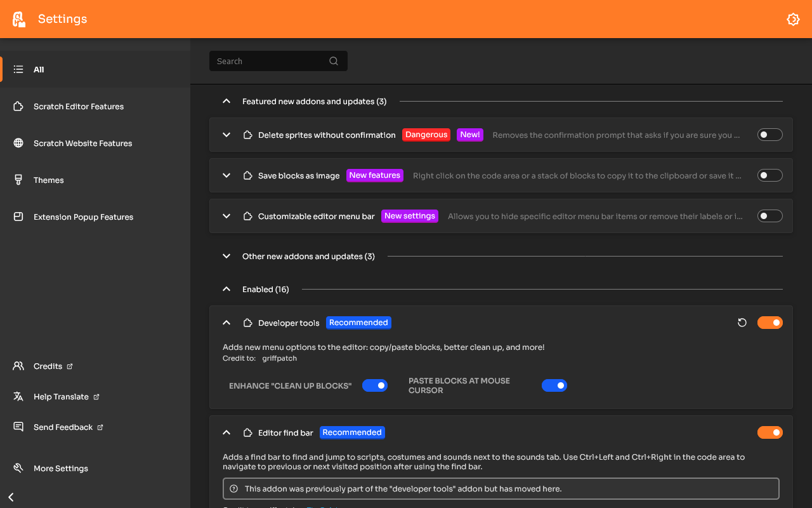This screenshot has height=508, width=812.
Task: Click the question mark icon in the info notice
Action: pyautogui.click(x=233, y=489)
